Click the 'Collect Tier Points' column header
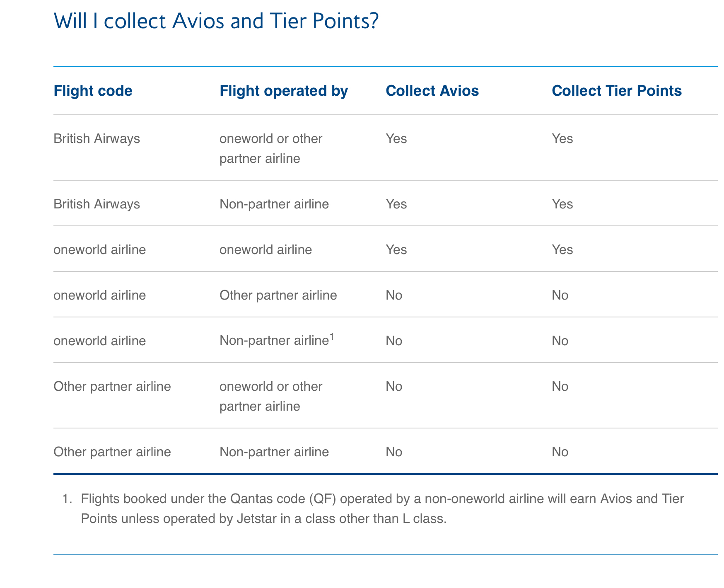The height and width of the screenshot is (588, 724). coord(617,91)
